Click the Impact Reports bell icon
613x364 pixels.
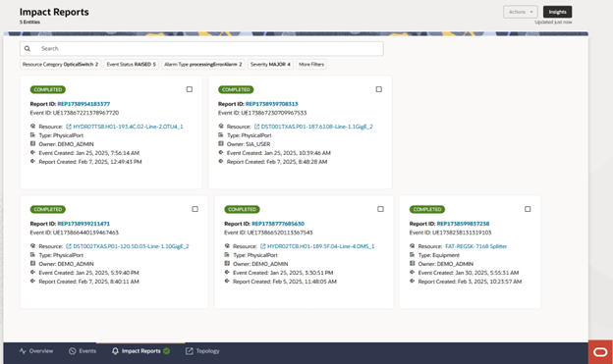(x=115, y=351)
